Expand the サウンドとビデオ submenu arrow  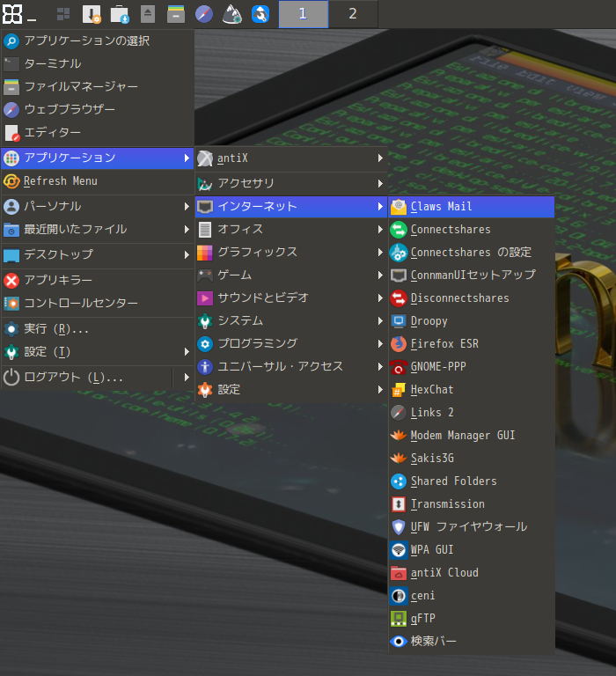(380, 298)
